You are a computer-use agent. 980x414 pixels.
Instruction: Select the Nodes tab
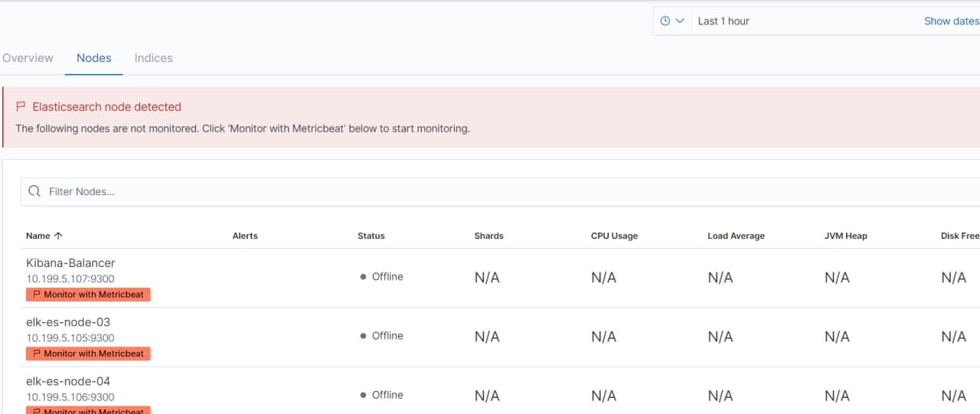[94, 58]
